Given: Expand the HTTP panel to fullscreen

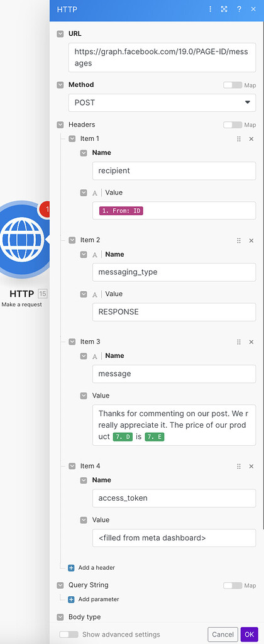Looking at the screenshot, I should coord(224,9).
